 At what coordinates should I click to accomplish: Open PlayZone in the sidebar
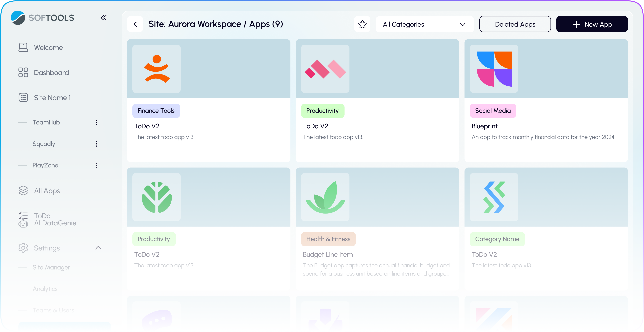(x=45, y=165)
